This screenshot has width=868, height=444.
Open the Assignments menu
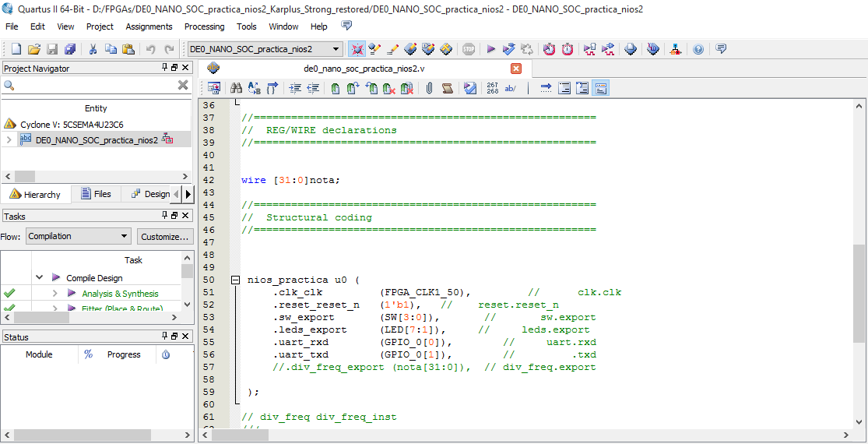coord(149,26)
